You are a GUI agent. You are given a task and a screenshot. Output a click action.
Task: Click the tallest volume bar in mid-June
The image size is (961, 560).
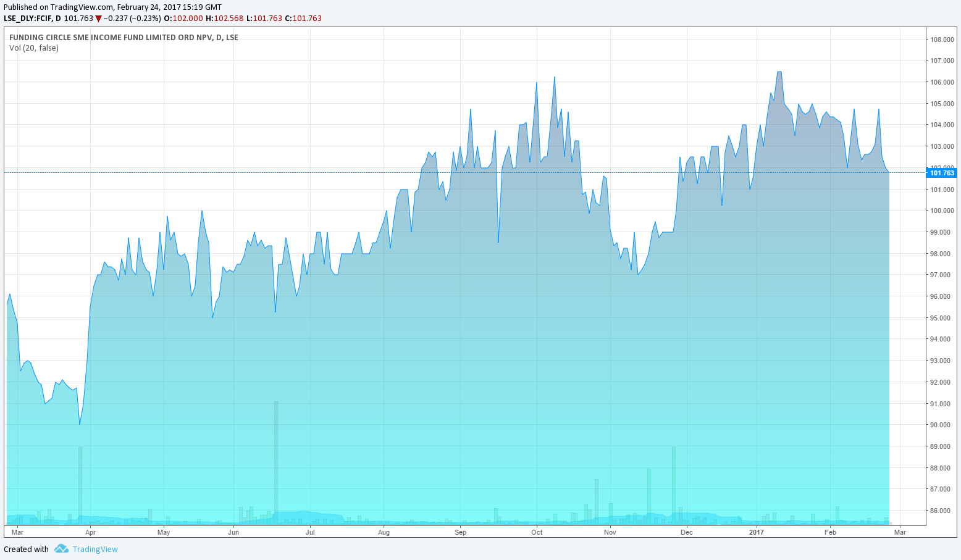click(276, 463)
